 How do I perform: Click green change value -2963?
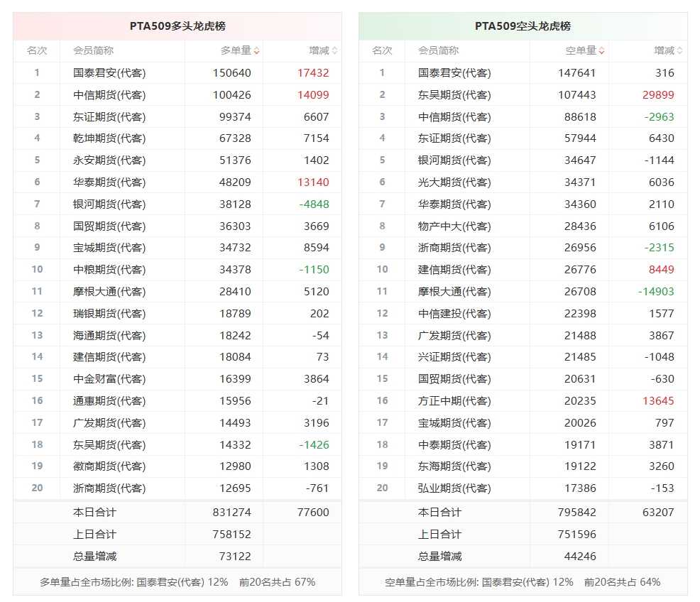click(x=660, y=116)
